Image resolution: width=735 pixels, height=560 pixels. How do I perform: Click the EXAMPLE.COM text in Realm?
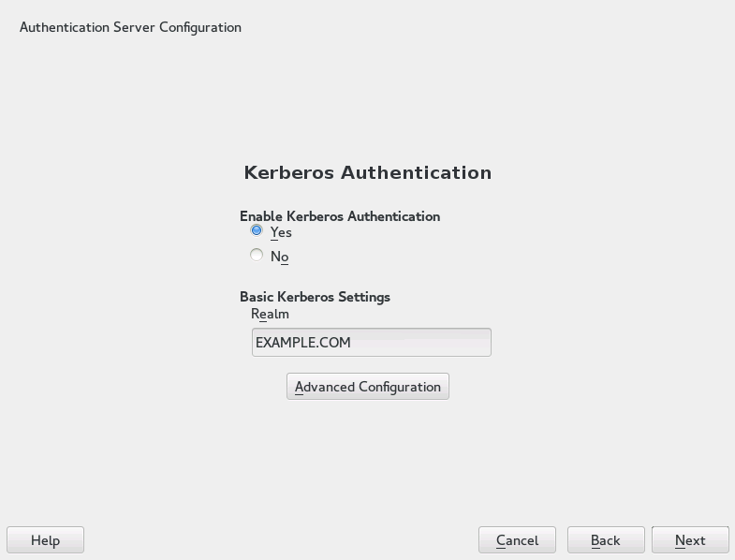tap(302, 343)
